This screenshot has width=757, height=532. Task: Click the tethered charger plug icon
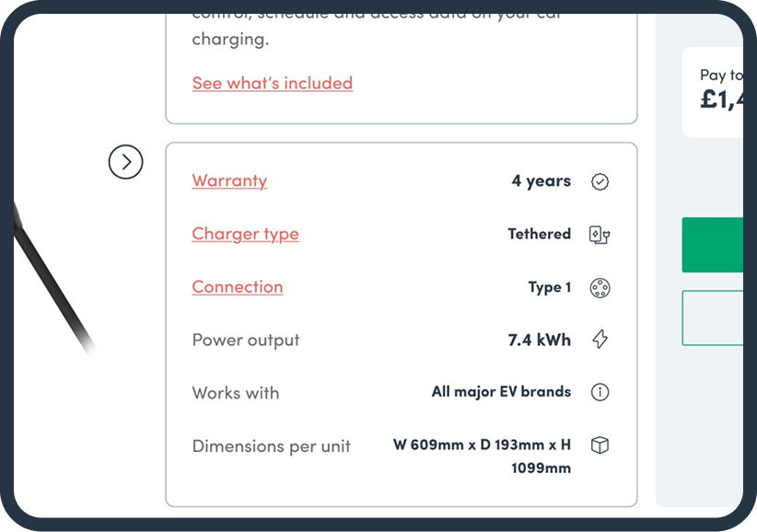(600, 235)
